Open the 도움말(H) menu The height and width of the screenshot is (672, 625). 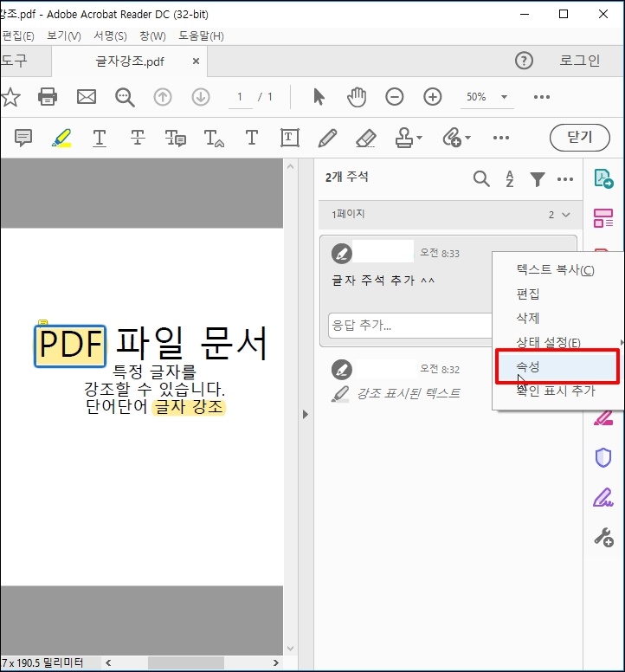(x=201, y=36)
